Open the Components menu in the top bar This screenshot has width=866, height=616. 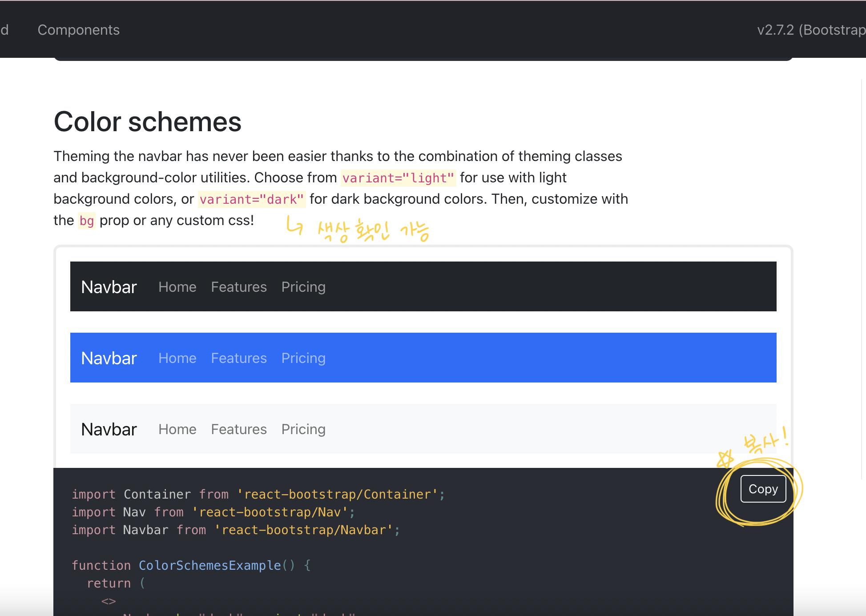[x=78, y=30]
